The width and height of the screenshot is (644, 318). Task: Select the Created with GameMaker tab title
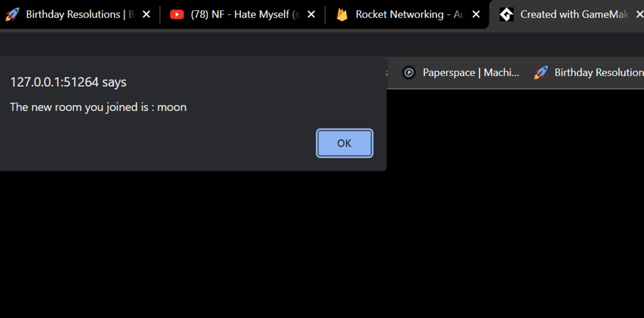click(574, 14)
